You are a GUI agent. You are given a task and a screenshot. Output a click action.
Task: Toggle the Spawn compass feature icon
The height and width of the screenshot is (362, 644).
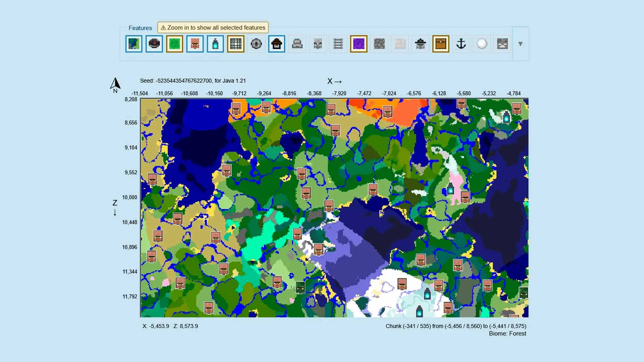pyautogui.click(x=154, y=44)
